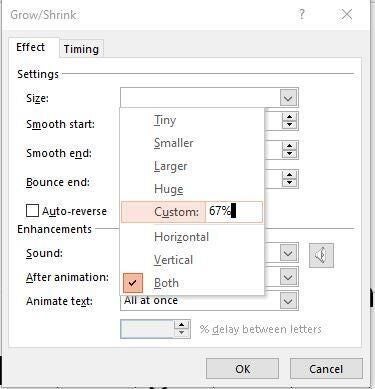
Task: Expand the Sound dropdown arrow
Action: 288,253
